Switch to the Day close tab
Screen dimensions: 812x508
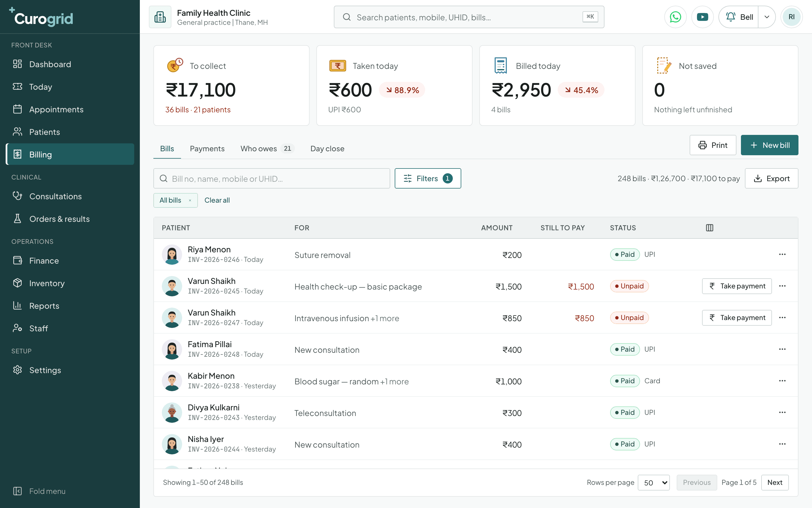click(327, 148)
